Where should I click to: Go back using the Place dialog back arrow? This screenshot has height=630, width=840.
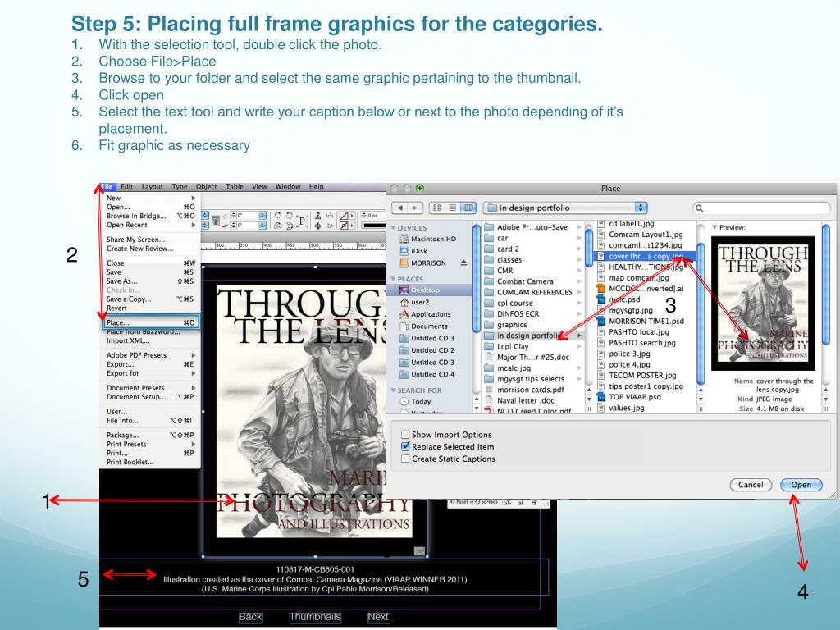400,208
